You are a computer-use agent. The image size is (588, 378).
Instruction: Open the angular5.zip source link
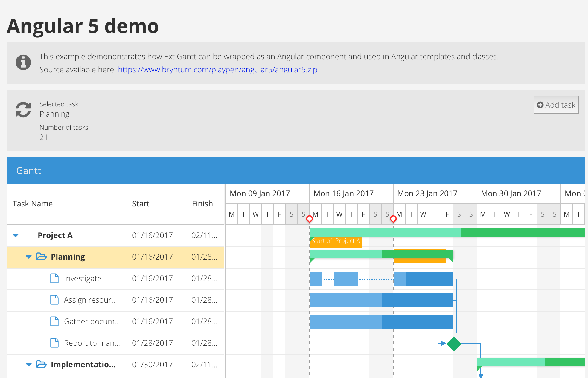pos(217,70)
